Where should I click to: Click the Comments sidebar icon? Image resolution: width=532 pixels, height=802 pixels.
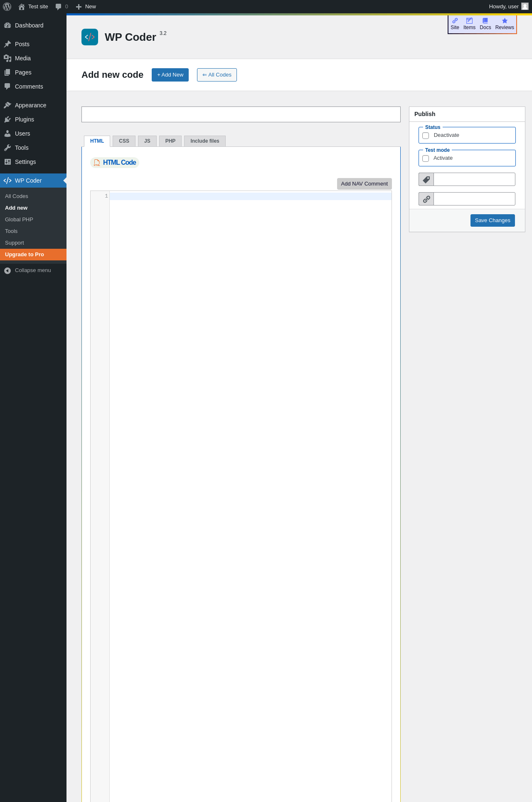pyautogui.click(x=7, y=87)
